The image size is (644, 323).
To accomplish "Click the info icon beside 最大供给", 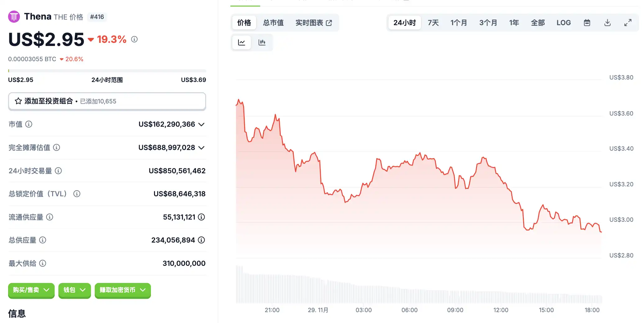I will (x=43, y=263).
